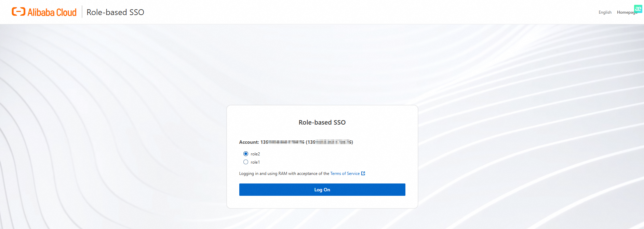The width and height of the screenshot is (644, 229).
Task: Click the "Logging in and using RAM" text
Action: click(263, 174)
